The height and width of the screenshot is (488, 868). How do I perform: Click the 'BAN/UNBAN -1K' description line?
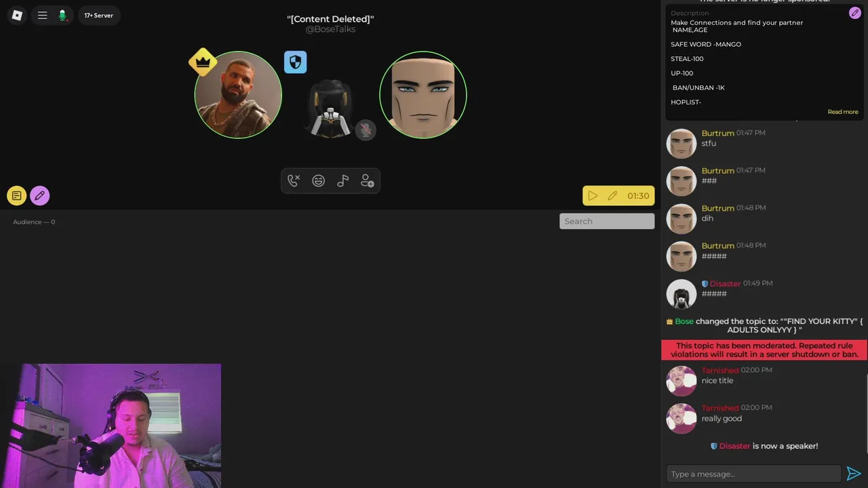[698, 87]
